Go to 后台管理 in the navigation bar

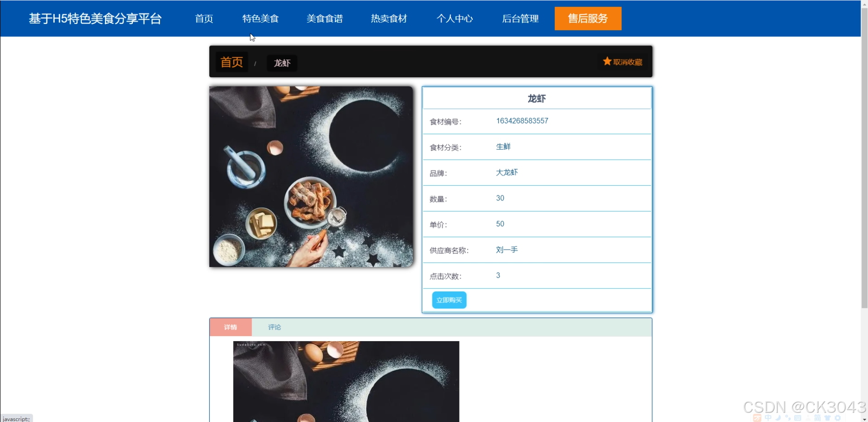(x=520, y=18)
